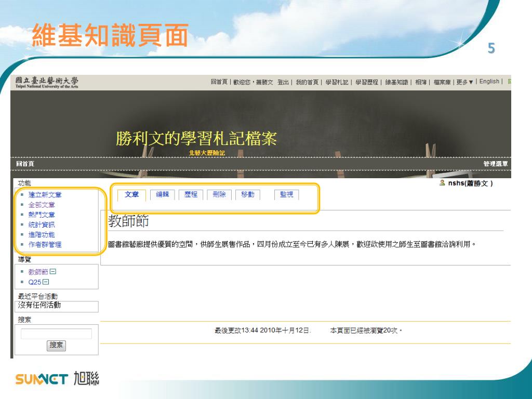Open 管理選單 in the banner
Image resolution: width=532 pixels, height=399 pixels.
pos(496,164)
